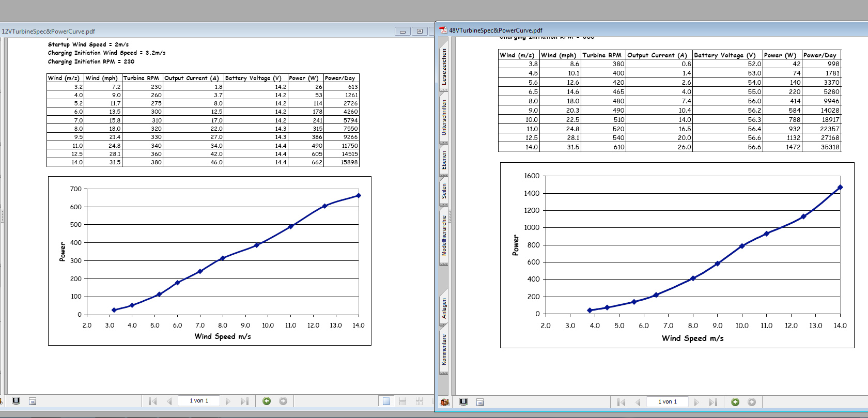The image size is (868, 418).
Task: Click previous page arrow in 48V document
Action: 638,402
